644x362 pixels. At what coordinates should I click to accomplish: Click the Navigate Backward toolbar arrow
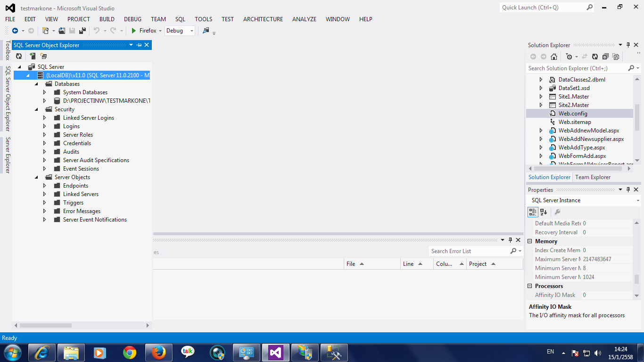15,31
